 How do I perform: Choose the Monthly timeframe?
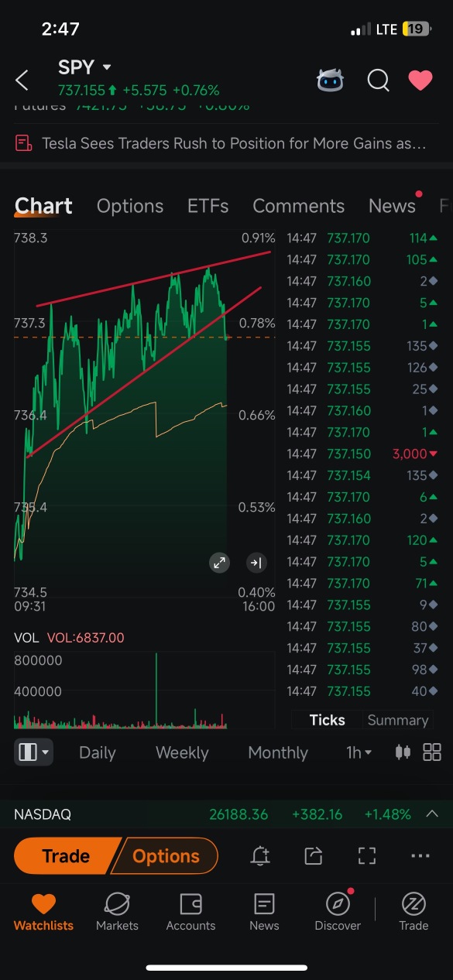point(278,752)
